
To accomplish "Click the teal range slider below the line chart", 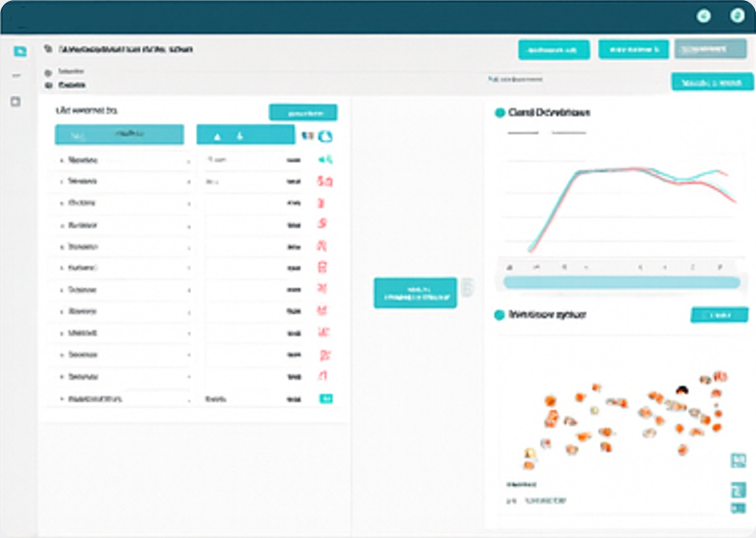I will click(x=621, y=282).
